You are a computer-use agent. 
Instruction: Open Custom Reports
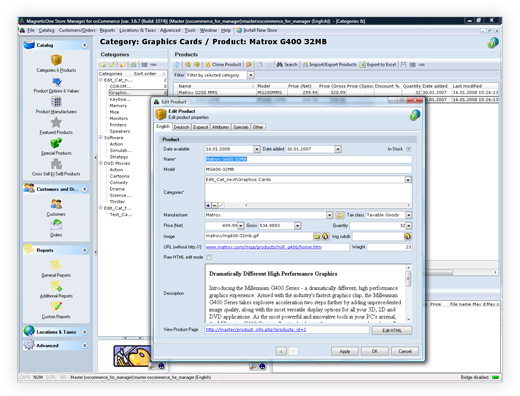56,310
